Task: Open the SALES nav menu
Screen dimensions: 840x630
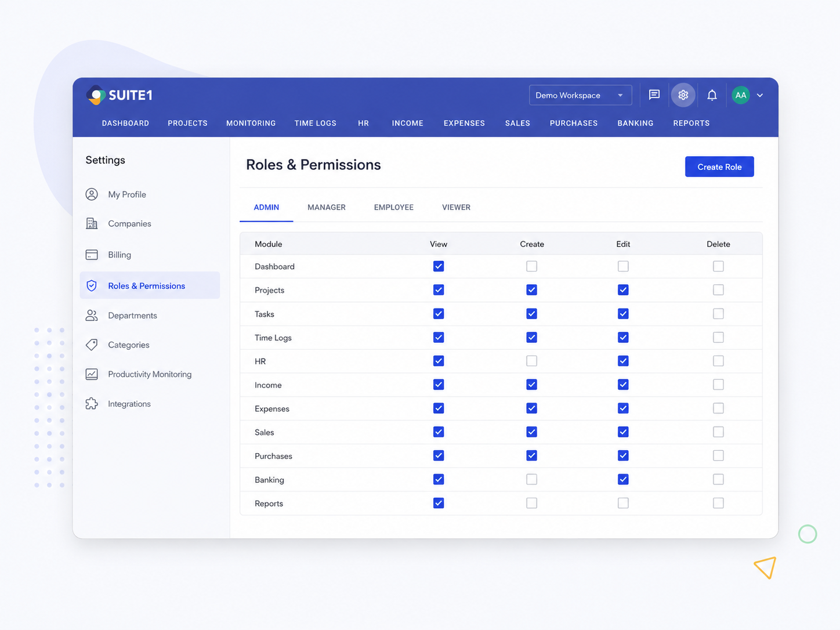Action: point(517,123)
